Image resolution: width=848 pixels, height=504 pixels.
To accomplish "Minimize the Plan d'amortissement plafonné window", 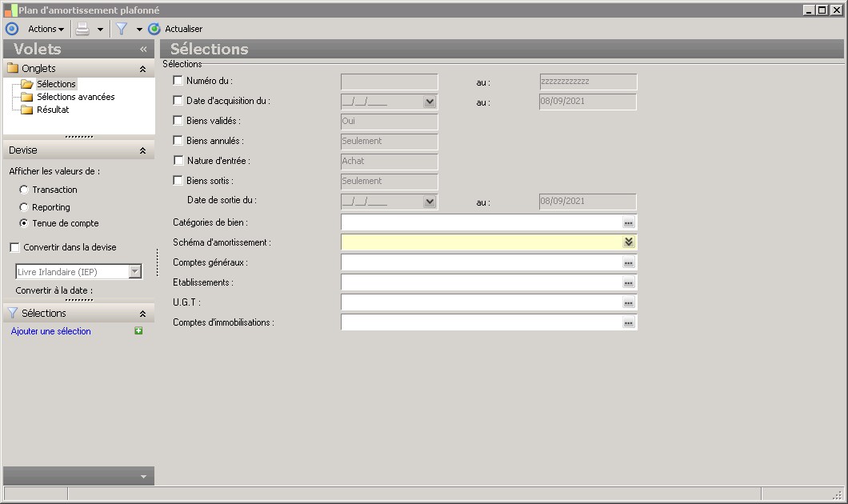I will (x=809, y=10).
